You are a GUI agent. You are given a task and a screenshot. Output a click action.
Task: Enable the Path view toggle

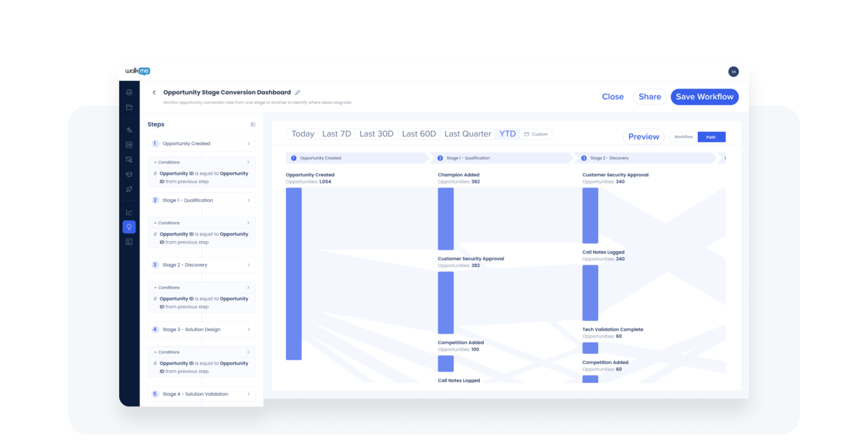tap(711, 137)
